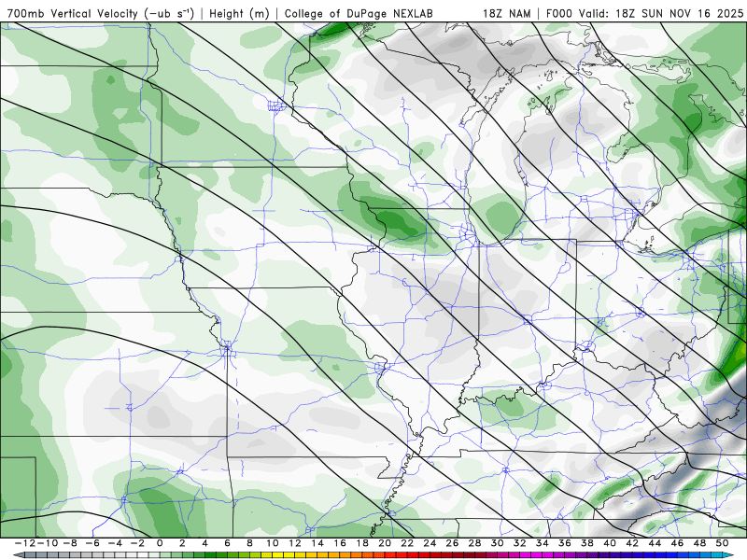Screen dimensions: 747x560
Task: Click the gray left arrow end of color bar
Action: 18,555
